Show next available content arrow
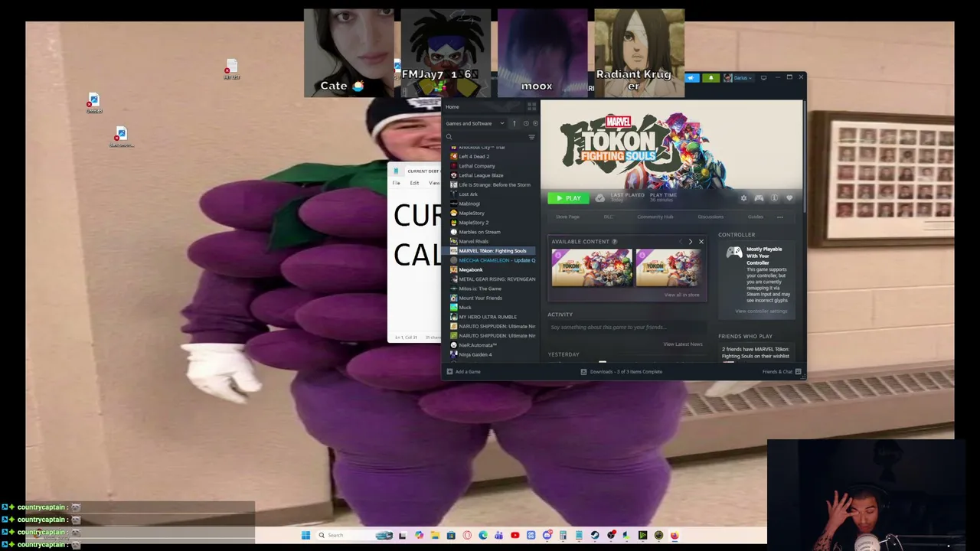This screenshot has height=551, width=980. point(690,242)
